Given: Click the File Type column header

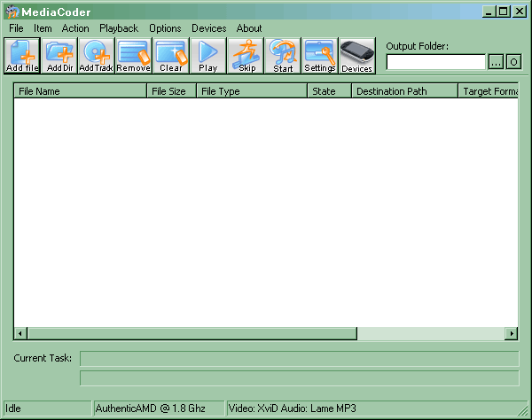Looking at the screenshot, I should [252, 91].
